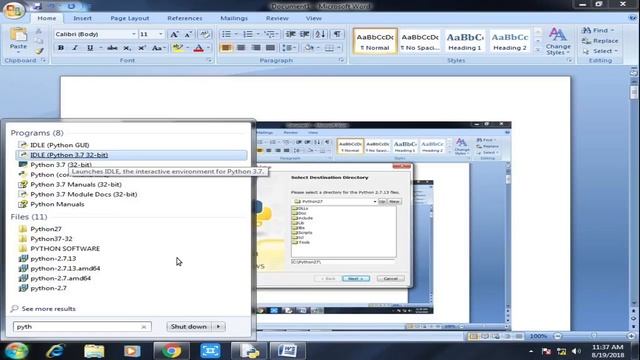Viewport: 640px width, 360px height.
Task: Switch to the References tab
Action: click(184, 18)
